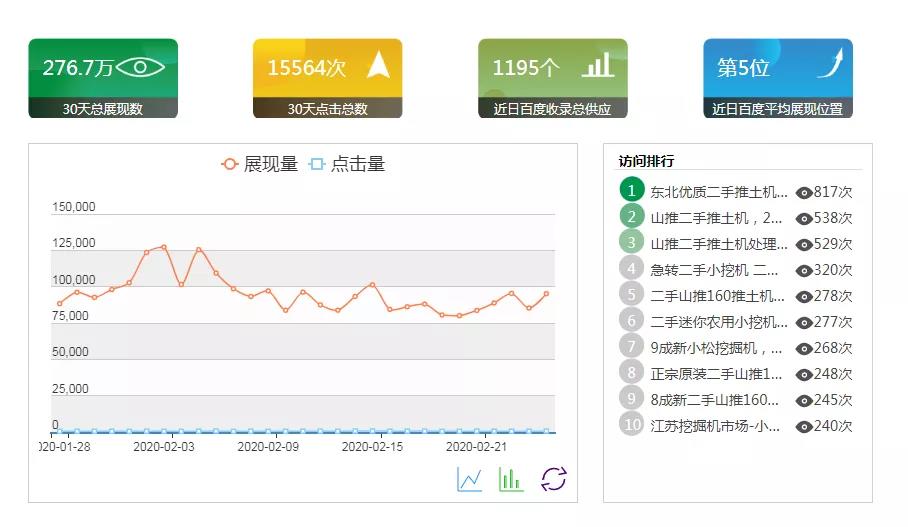Click the 1195个 value
Viewport: 908px width, 527px height.
[526, 68]
